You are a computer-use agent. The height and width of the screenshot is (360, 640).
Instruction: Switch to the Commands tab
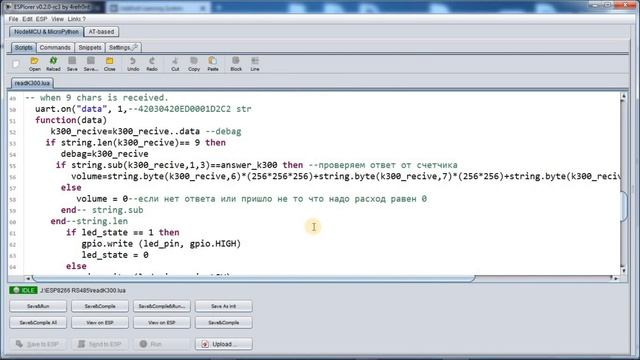click(x=55, y=48)
